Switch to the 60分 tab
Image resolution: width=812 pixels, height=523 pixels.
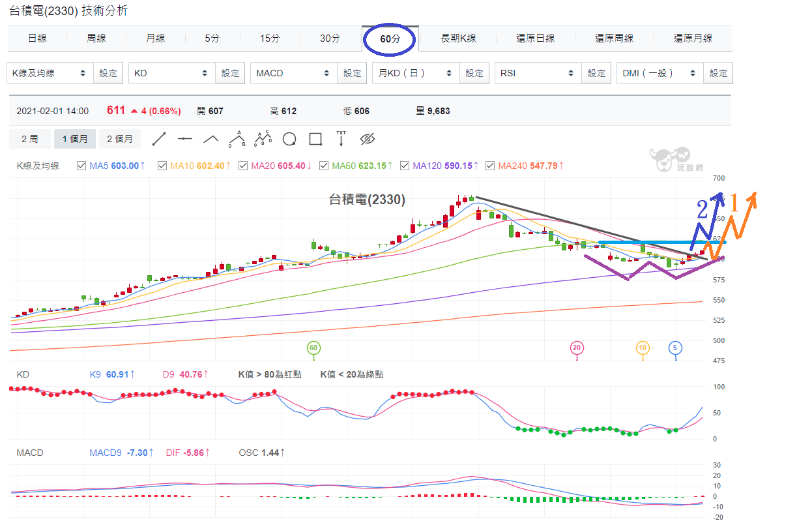pyautogui.click(x=390, y=38)
